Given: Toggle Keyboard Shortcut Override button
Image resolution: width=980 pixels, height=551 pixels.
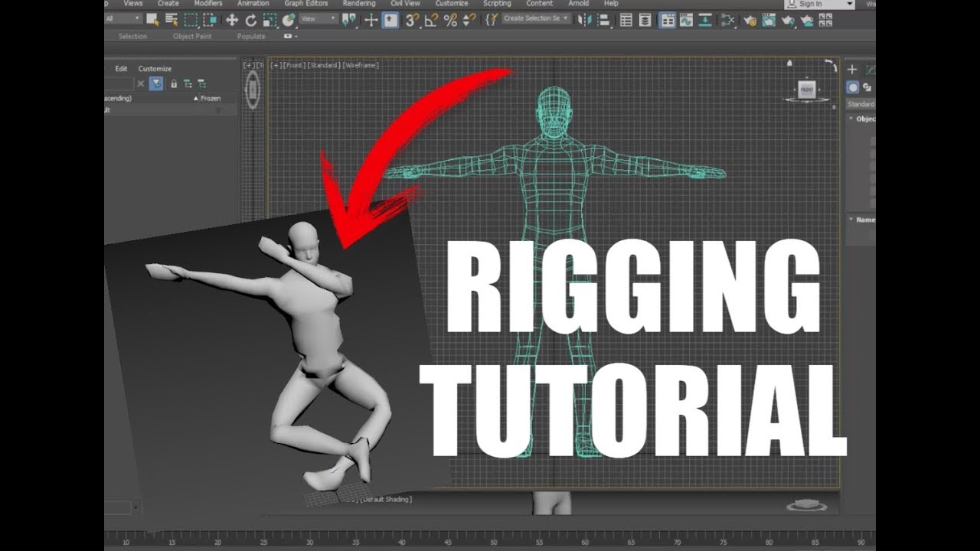Looking at the screenshot, I should [x=390, y=20].
